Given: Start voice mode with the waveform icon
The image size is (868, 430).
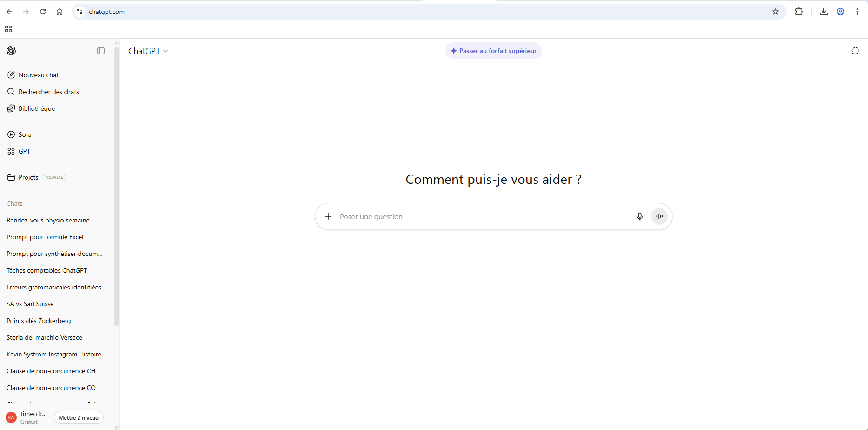Looking at the screenshot, I should click(x=659, y=216).
